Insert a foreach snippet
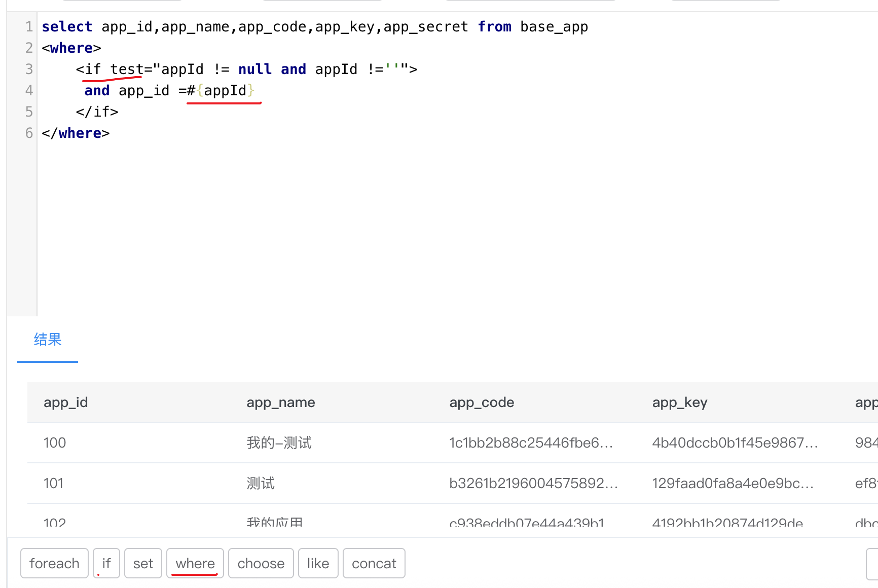Image resolution: width=878 pixels, height=588 pixels. pyautogui.click(x=54, y=563)
